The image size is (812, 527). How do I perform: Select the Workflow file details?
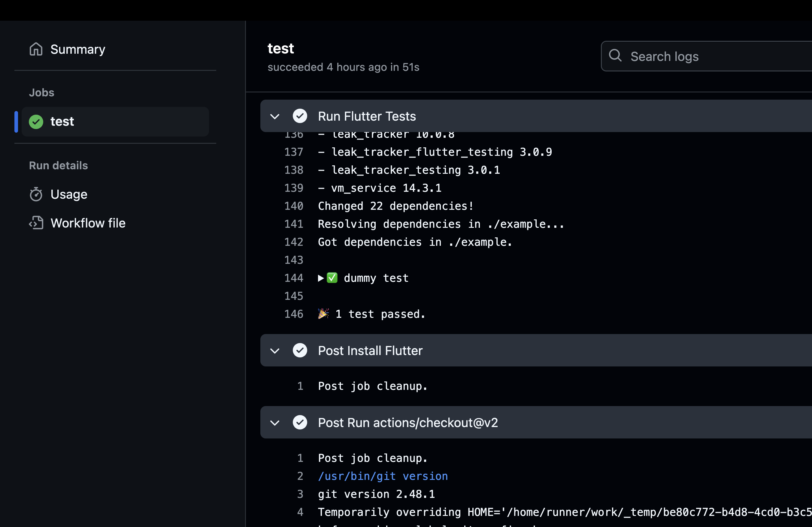(x=88, y=223)
